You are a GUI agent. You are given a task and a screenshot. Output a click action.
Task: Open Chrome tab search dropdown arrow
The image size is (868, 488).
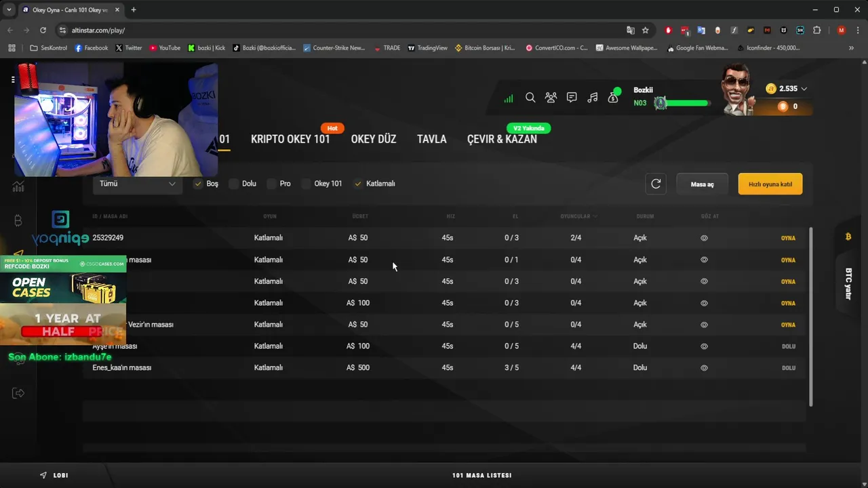pos(9,10)
